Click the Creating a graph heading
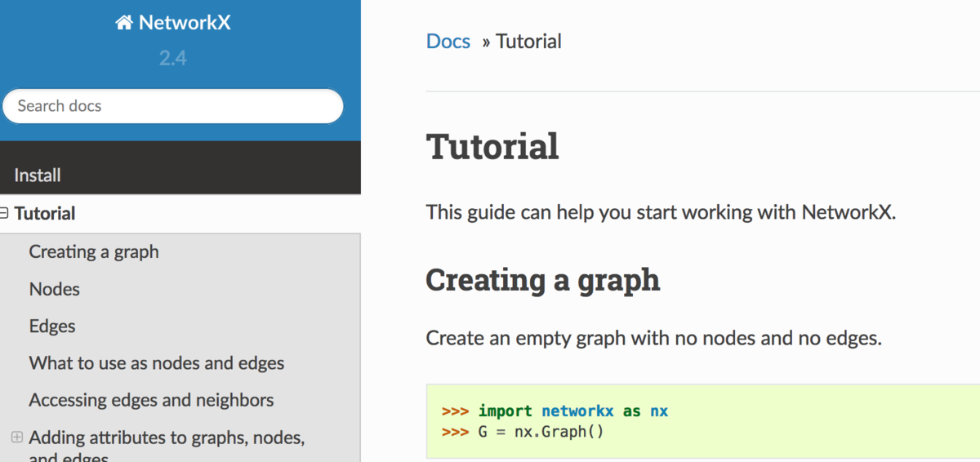This screenshot has height=462, width=980. 543,280
